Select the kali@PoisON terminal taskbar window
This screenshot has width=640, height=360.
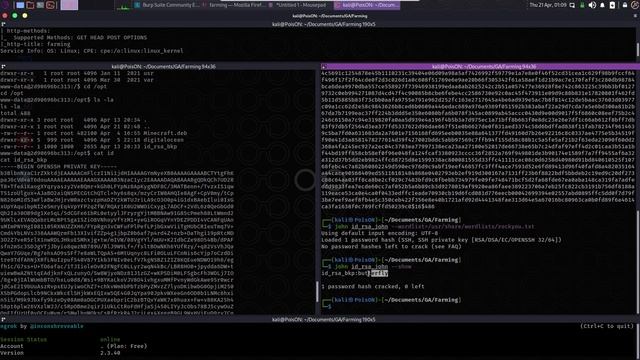pos(367,5)
